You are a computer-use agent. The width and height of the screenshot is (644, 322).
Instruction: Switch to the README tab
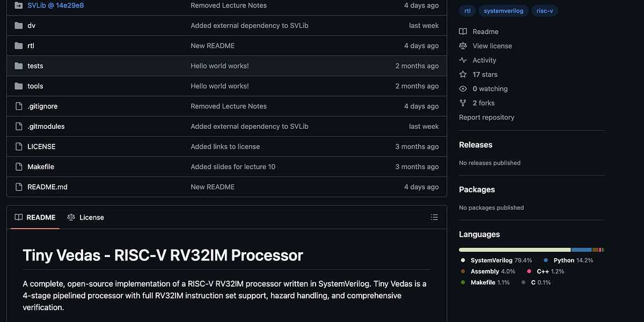pos(35,217)
